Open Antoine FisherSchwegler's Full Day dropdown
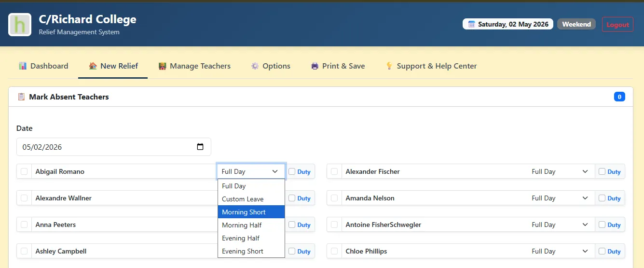The image size is (644, 268). (561, 225)
